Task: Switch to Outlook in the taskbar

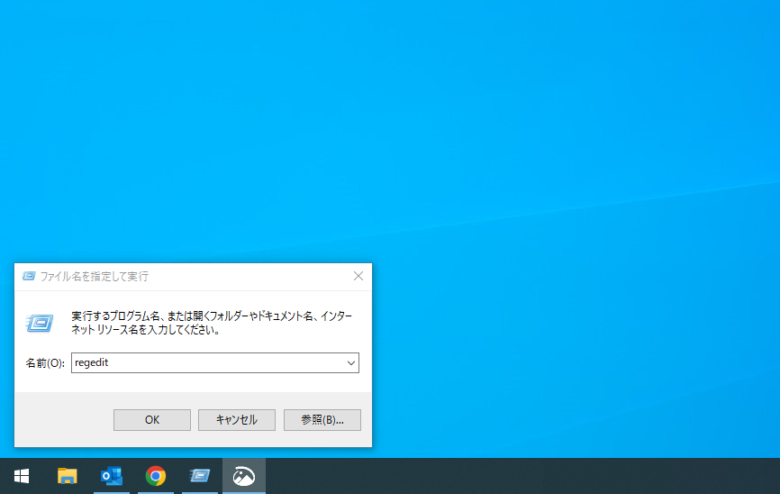Action: tap(111, 476)
